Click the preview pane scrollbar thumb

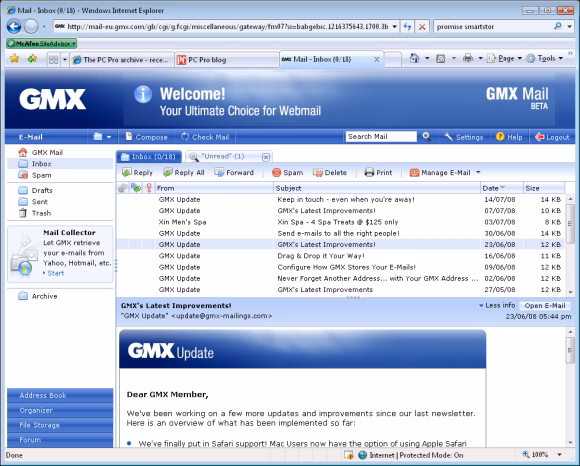click(570, 350)
